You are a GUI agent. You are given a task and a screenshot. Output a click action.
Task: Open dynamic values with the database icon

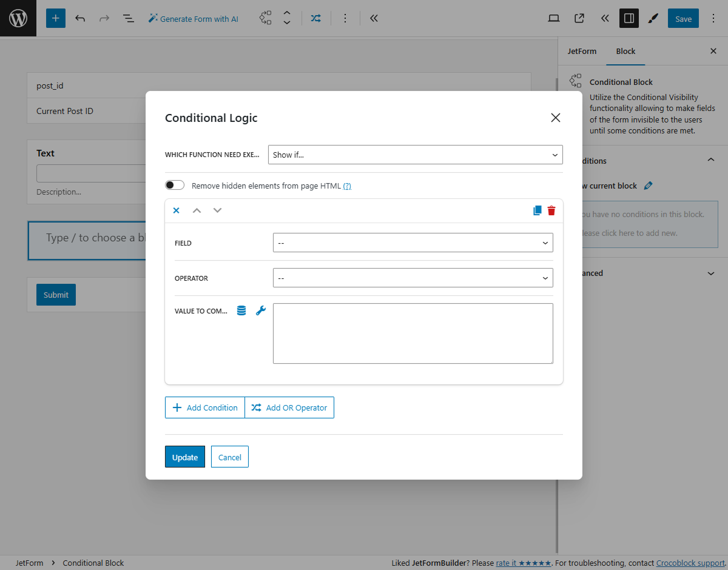[x=241, y=310]
